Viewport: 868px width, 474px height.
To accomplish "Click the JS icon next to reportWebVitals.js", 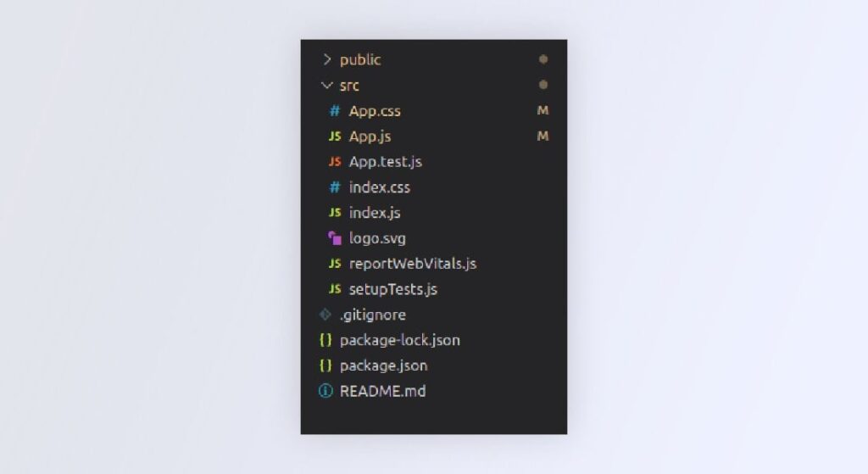I will coord(335,264).
